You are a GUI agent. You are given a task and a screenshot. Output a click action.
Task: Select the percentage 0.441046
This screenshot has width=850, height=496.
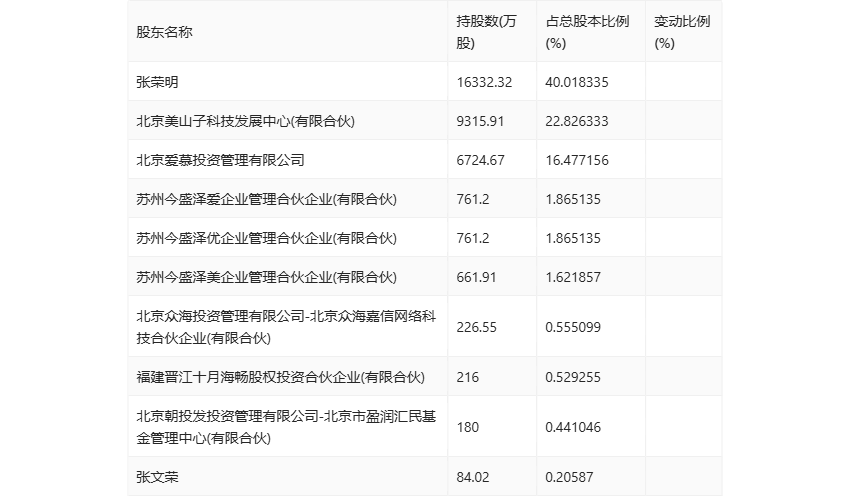(573, 427)
